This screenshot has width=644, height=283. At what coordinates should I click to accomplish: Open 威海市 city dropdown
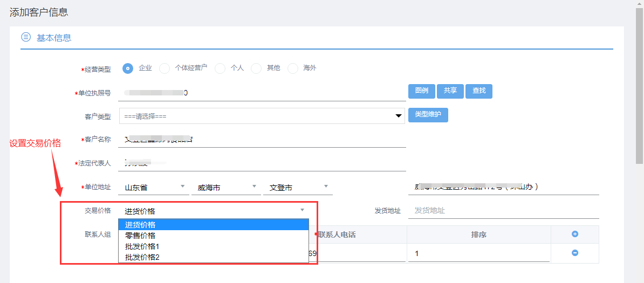[225, 188]
